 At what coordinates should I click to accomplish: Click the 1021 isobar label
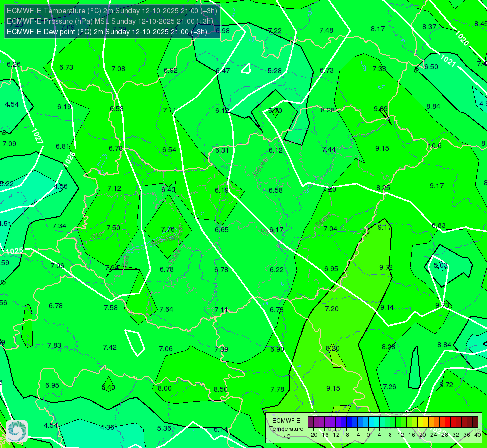coord(448,60)
